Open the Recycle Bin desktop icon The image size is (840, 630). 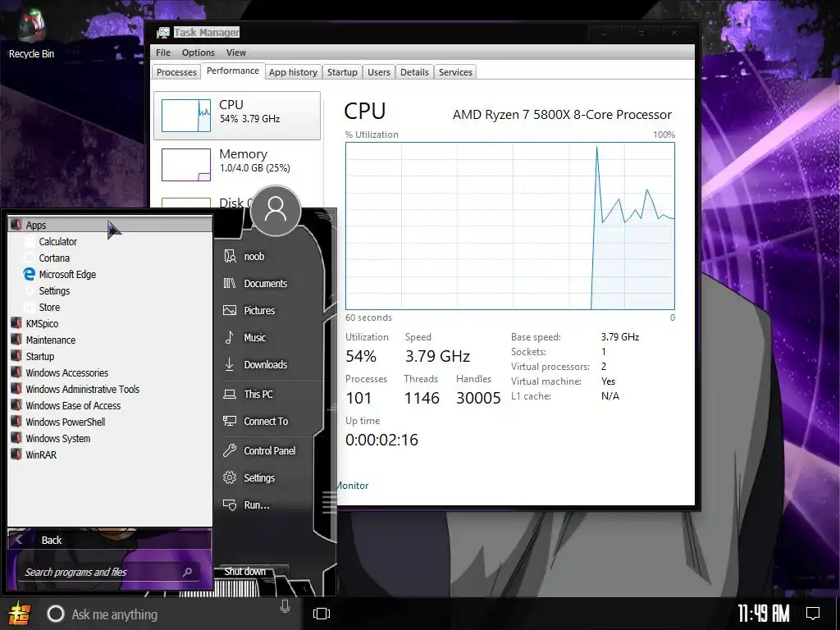click(x=31, y=34)
